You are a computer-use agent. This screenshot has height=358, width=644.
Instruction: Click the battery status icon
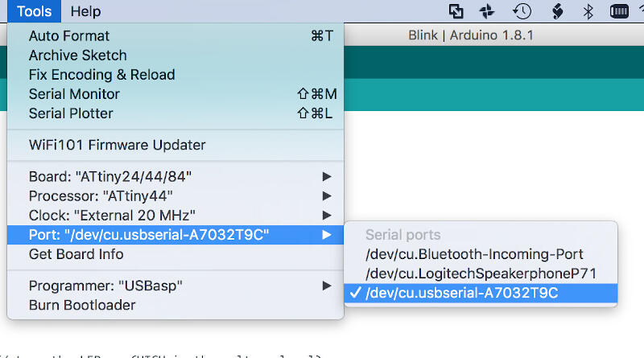point(620,11)
